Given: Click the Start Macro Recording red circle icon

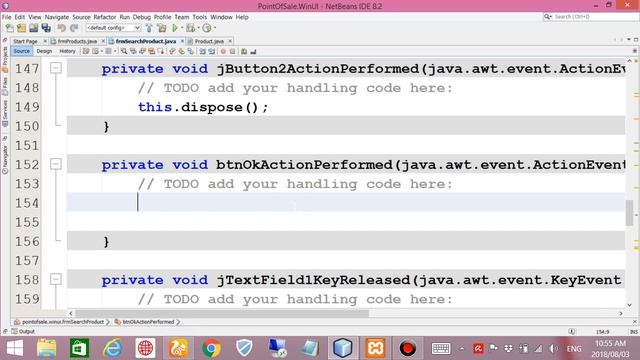Looking at the screenshot, I should 223,51.
